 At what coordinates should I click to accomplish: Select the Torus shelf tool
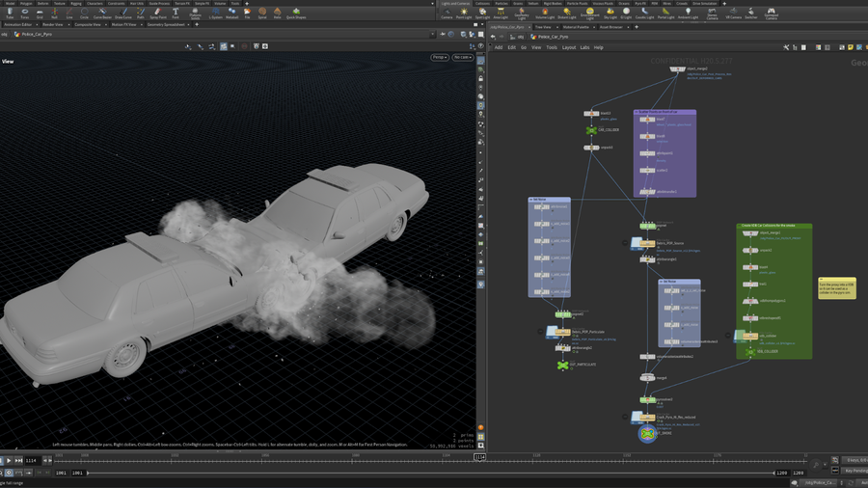tap(25, 14)
